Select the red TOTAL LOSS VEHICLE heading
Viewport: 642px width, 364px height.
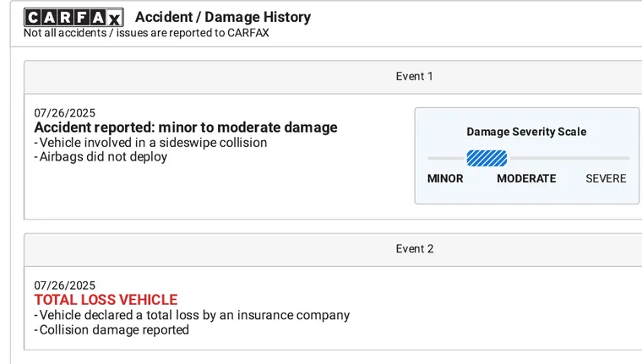click(106, 300)
